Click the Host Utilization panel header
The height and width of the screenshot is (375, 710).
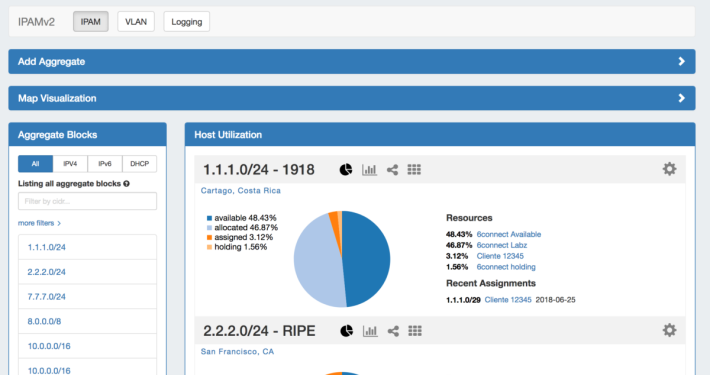point(440,135)
